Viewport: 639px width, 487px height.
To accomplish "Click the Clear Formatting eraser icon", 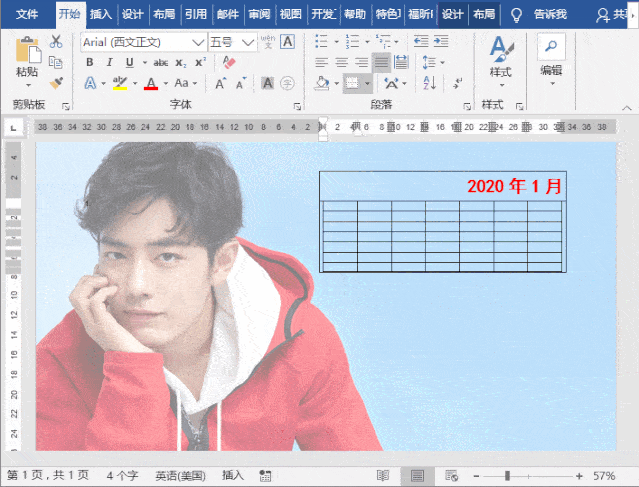I will 229,62.
